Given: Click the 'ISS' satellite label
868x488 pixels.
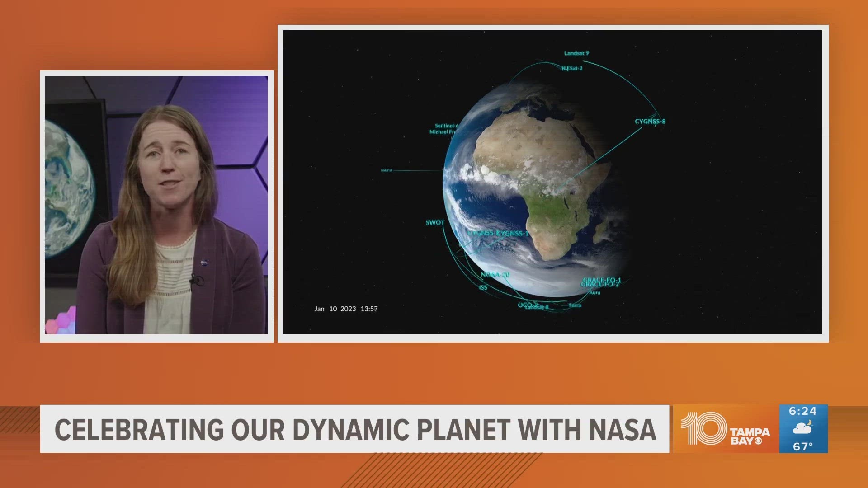Looking at the screenshot, I should [483, 287].
